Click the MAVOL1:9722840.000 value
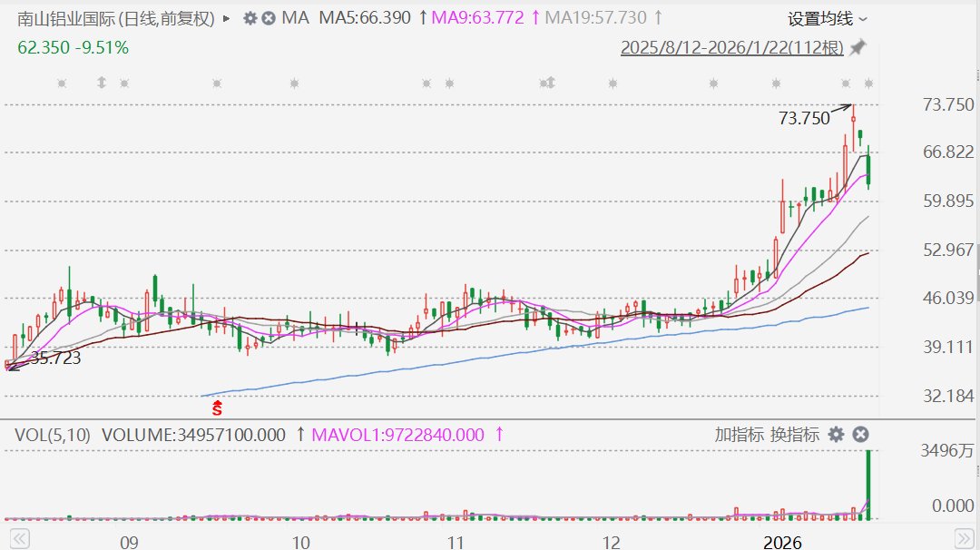This screenshot has width=980, height=550. pyautogui.click(x=397, y=435)
